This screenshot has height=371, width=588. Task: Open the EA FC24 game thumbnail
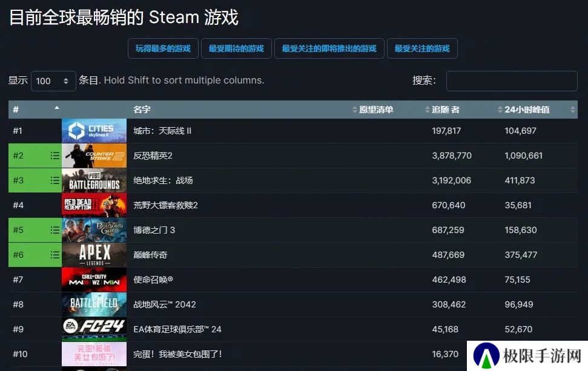pyautogui.click(x=94, y=329)
